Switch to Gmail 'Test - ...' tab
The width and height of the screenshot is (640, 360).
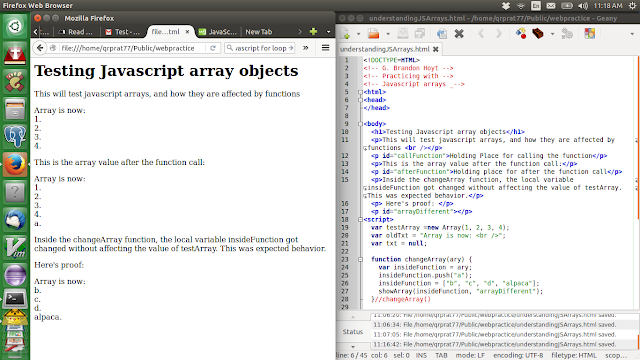(122, 32)
